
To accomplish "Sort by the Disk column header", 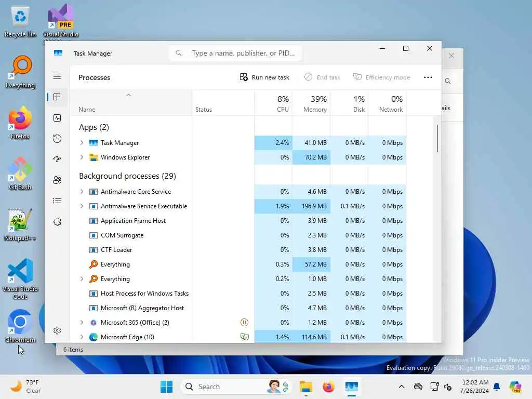I will pos(349,103).
